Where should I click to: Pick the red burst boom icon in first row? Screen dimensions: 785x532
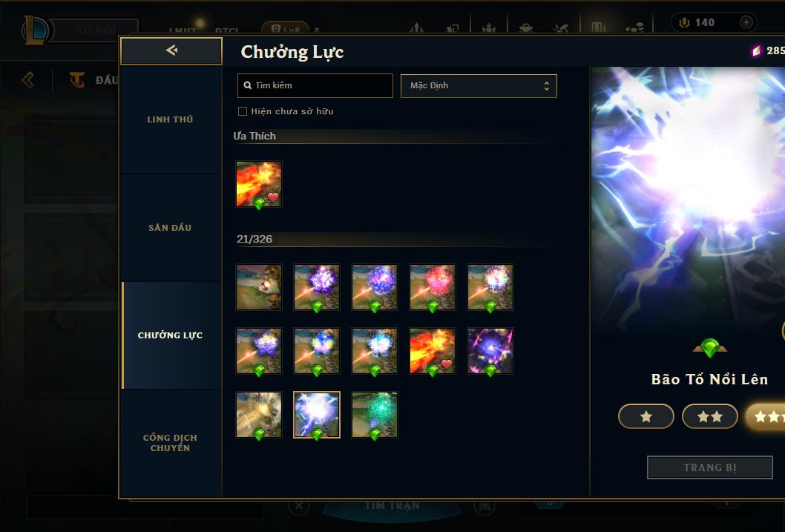click(433, 287)
